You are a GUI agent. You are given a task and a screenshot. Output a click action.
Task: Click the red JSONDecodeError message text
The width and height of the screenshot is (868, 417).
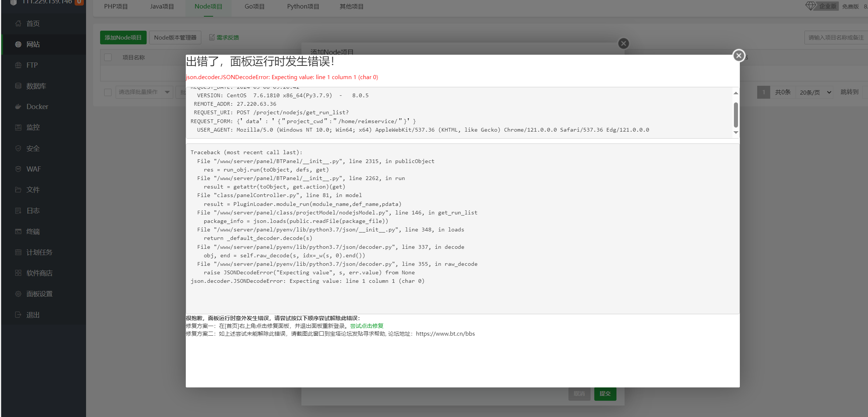pyautogui.click(x=282, y=77)
